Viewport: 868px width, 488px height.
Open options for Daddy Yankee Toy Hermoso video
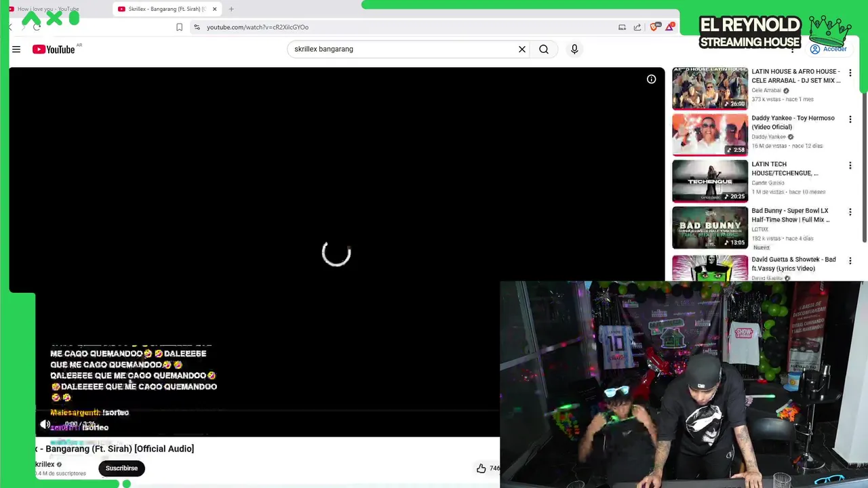click(850, 119)
